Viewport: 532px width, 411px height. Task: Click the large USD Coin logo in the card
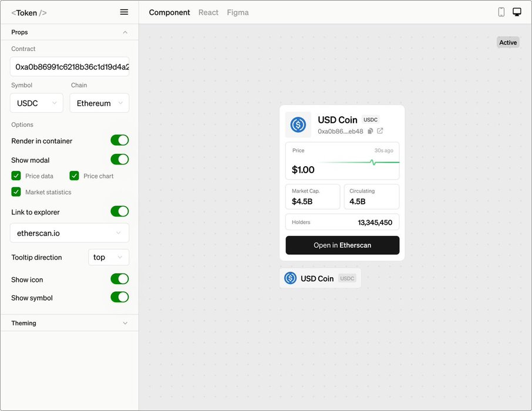[x=298, y=124]
